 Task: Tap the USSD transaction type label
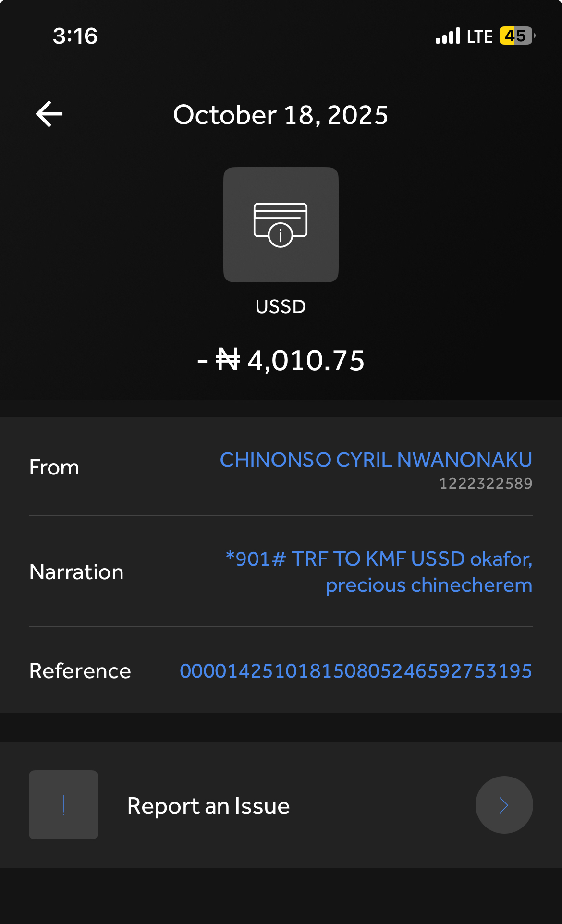coord(281,306)
